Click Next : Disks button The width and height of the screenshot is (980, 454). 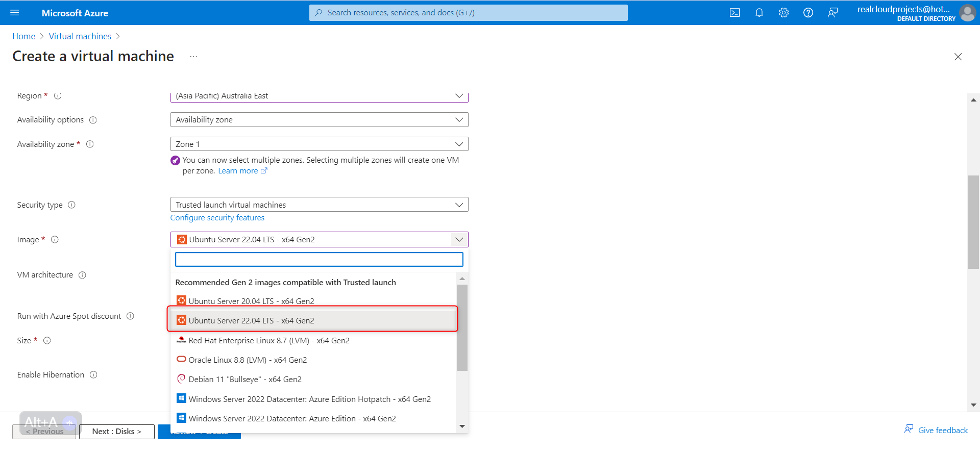coord(117,432)
